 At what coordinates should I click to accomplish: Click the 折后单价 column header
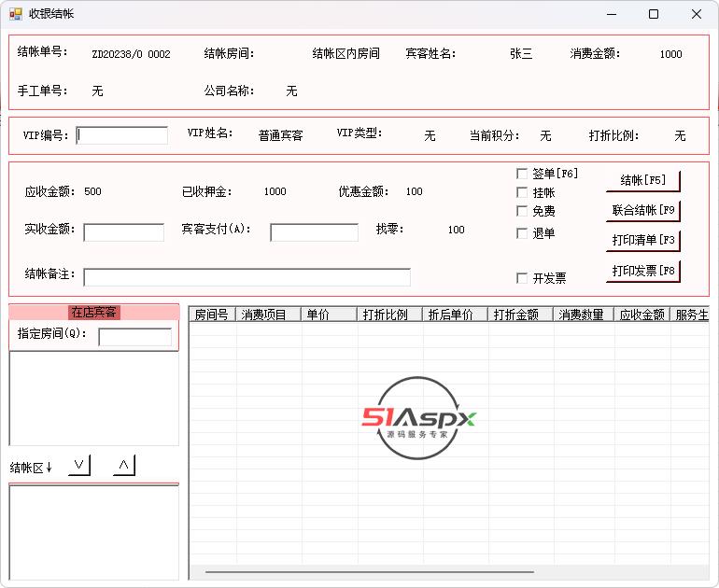click(456, 315)
